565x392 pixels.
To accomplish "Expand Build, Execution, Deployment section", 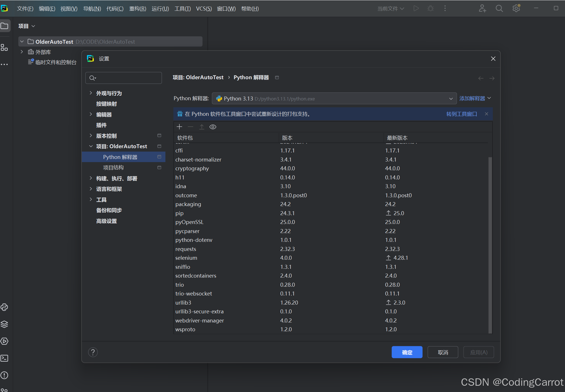I will [x=91, y=178].
